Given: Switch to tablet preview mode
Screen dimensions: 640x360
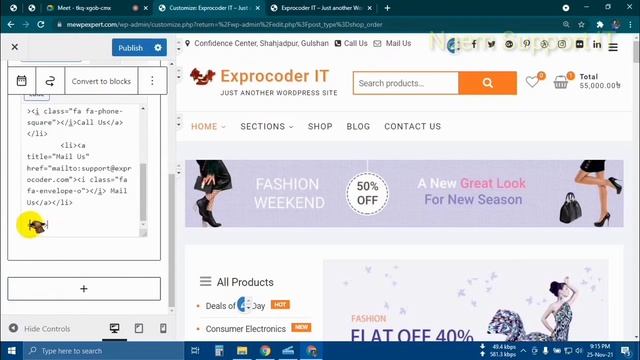Looking at the screenshot, I should 139,328.
